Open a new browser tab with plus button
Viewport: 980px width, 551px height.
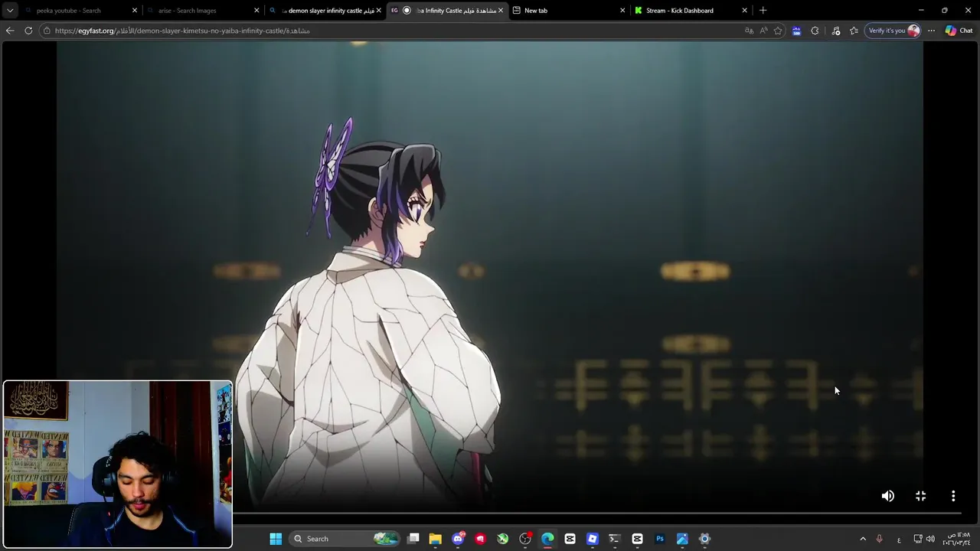[x=763, y=11]
